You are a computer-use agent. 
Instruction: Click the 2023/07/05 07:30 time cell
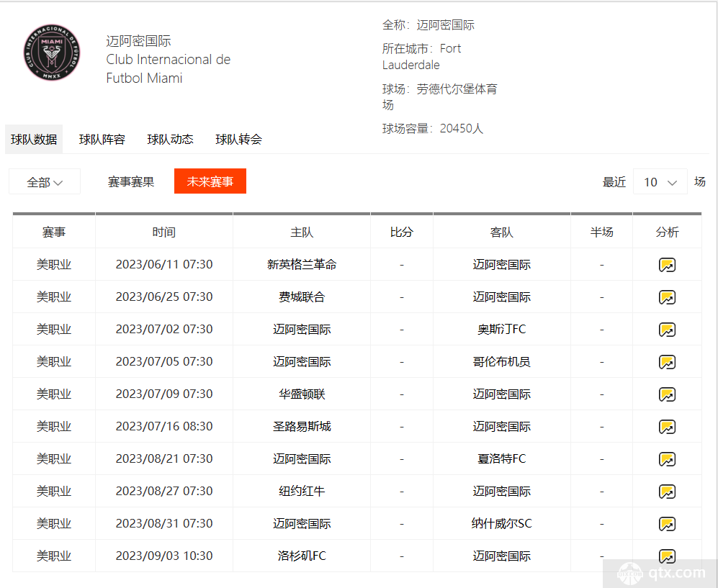(x=164, y=361)
